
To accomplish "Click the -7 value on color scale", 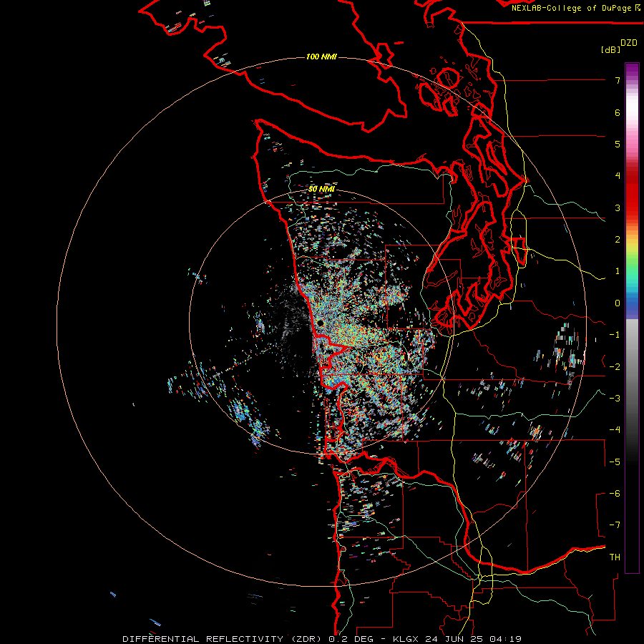I will click(x=615, y=525).
